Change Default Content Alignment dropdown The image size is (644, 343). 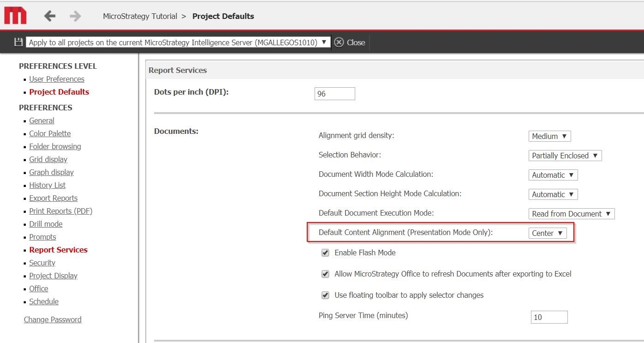547,233
